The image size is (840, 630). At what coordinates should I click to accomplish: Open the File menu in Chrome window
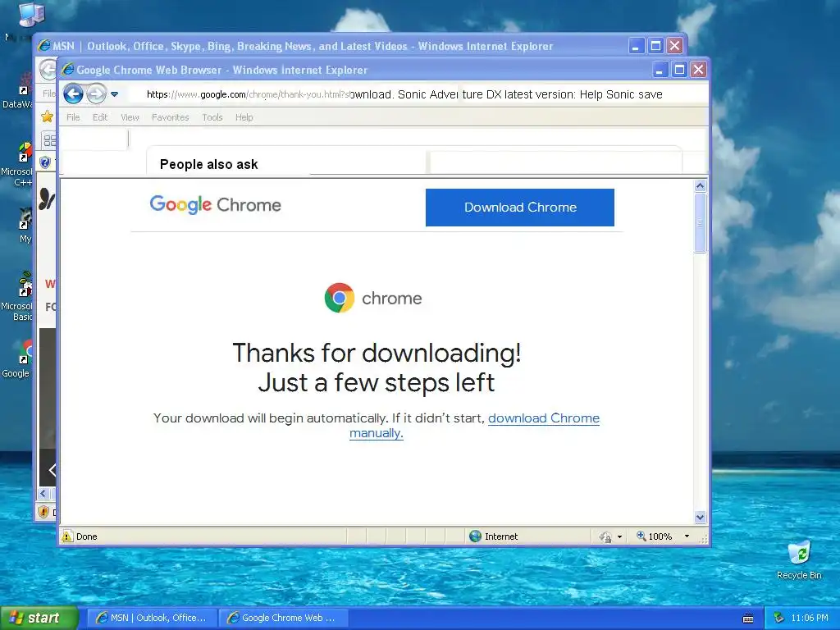point(73,117)
